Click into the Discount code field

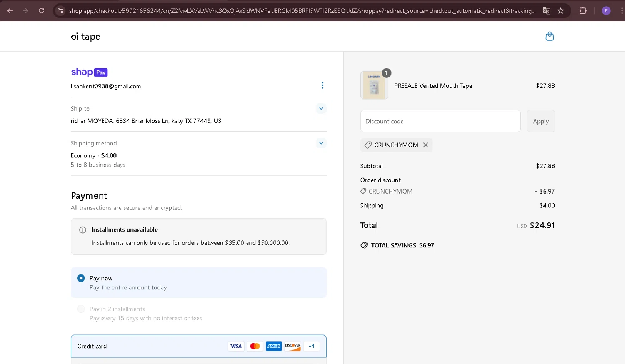coord(440,121)
